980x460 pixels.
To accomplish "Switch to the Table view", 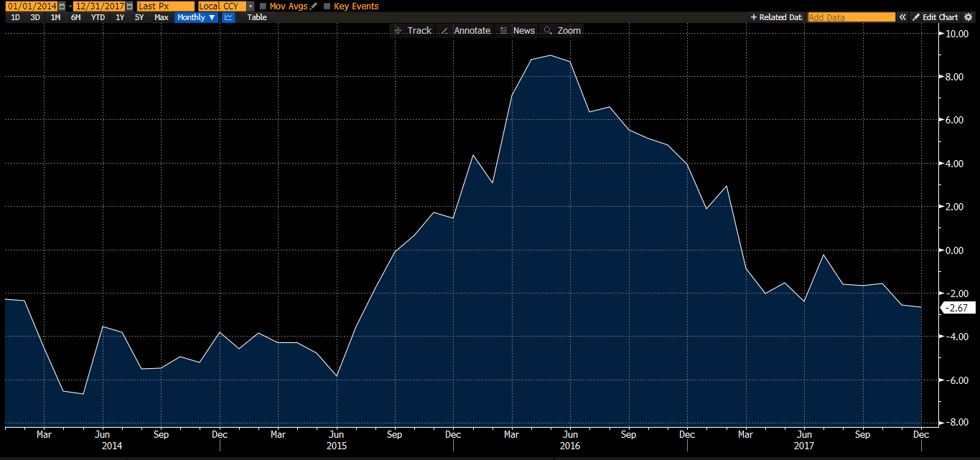I will pyautogui.click(x=256, y=17).
